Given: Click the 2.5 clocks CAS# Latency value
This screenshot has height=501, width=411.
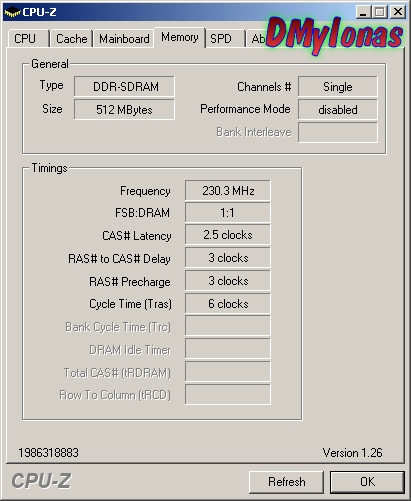Looking at the screenshot, I should point(228,235).
